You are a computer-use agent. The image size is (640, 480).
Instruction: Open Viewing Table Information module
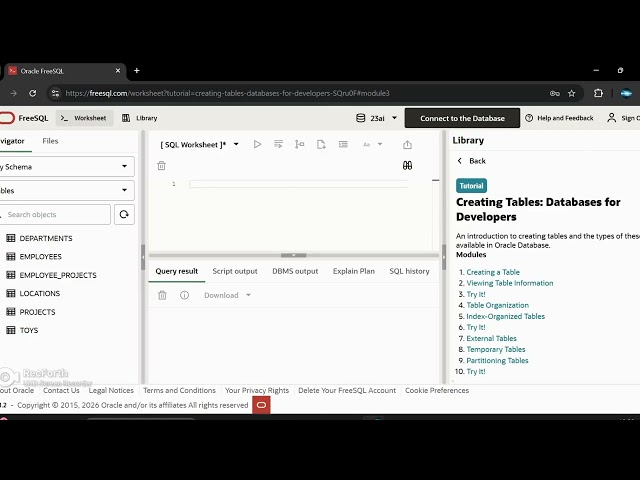(x=510, y=283)
